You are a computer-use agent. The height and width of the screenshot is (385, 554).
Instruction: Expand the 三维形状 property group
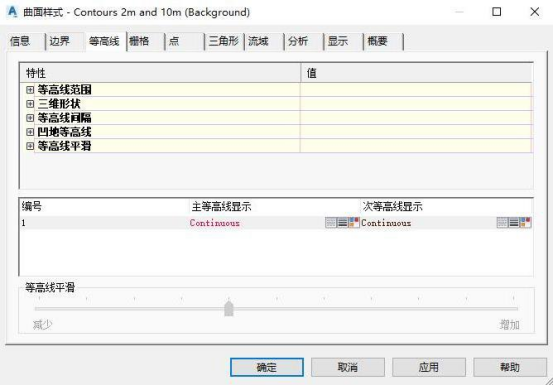30,104
